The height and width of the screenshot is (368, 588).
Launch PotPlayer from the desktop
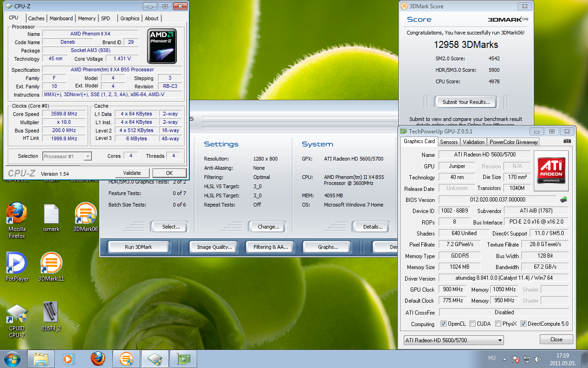click(x=17, y=267)
